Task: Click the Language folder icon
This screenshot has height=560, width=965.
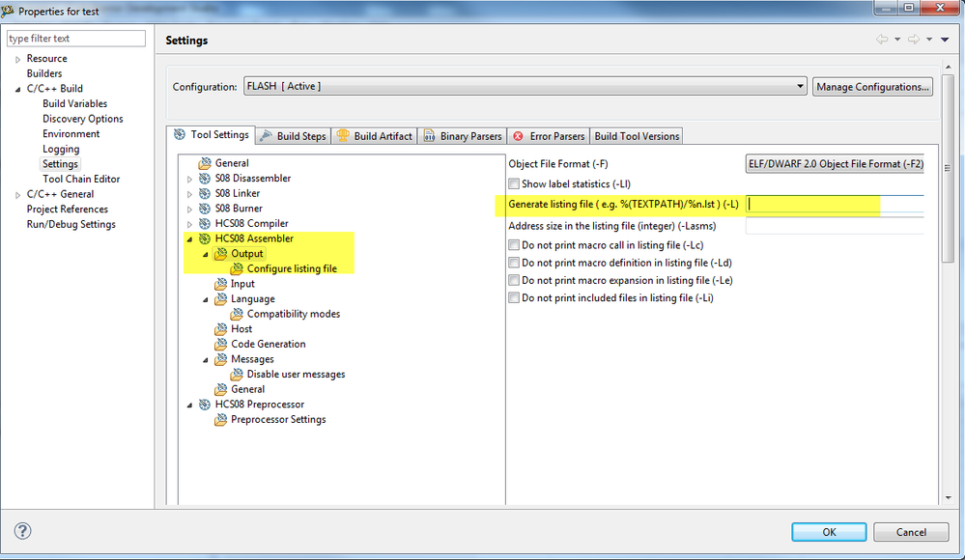Action: point(220,299)
